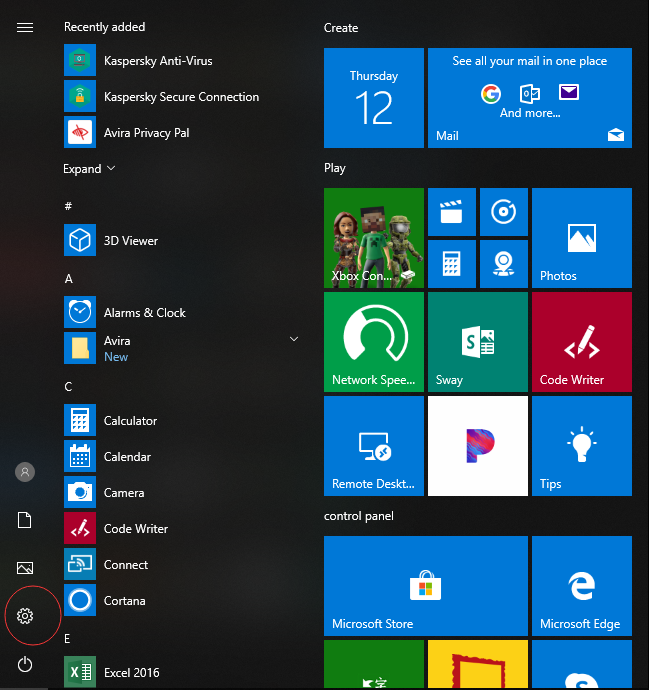
Task: Open Maps webcam-pin tile
Action: (x=503, y=264)
